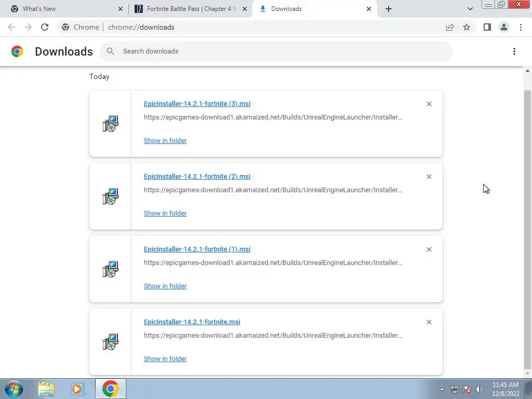Open Windows Explorer from the taskbar
532x399 pixels.
pos(46,389)
